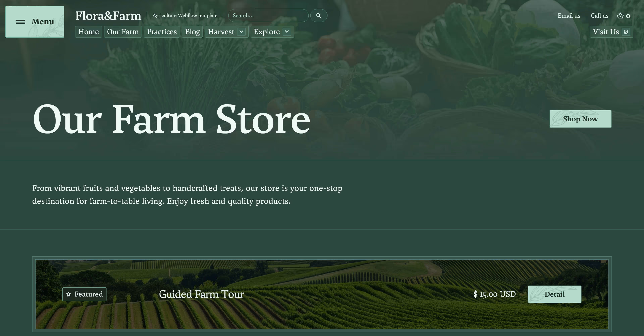Open the Guided Farm Tour title
This screenshot has height=336, width=644.
(x=201, y=294)
